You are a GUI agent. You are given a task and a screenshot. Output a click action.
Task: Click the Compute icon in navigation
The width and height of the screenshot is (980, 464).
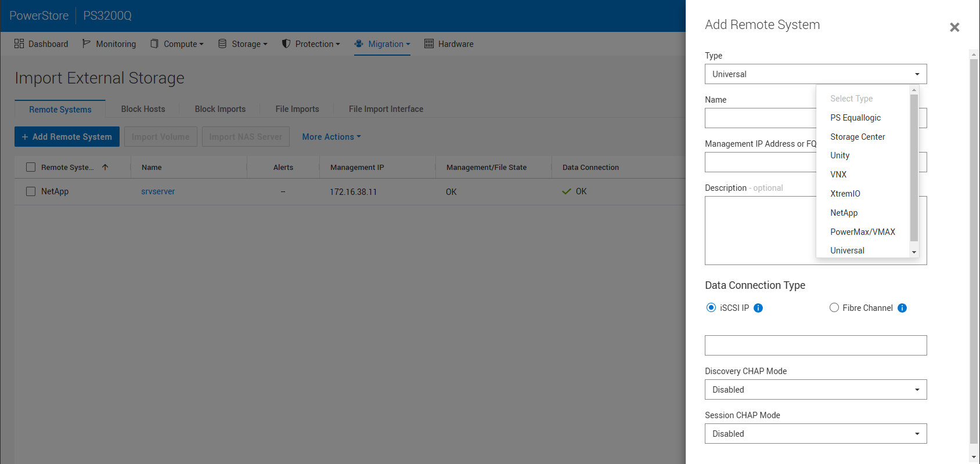tap(154, 43)
